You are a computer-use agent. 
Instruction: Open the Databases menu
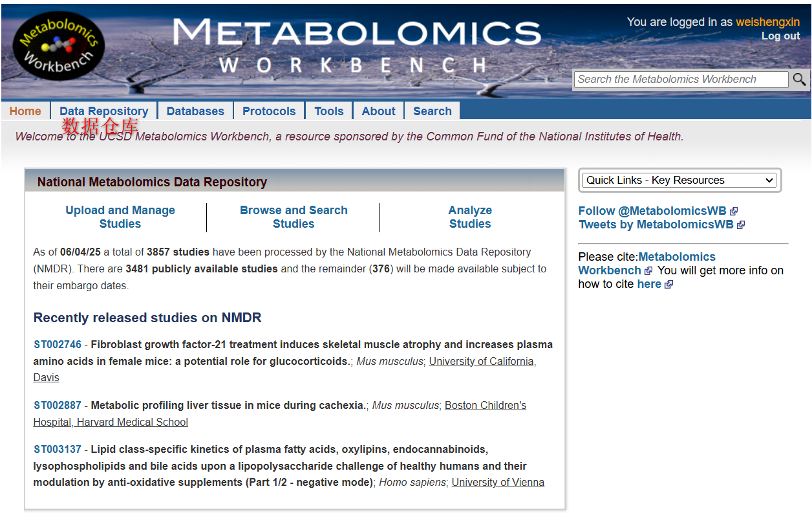pyautogui.click(x=195, y=111)
